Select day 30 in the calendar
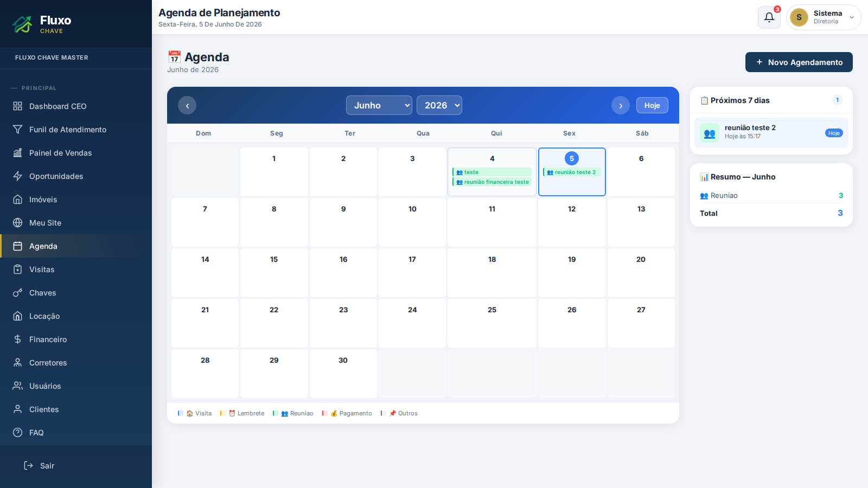 click(343, 374)
